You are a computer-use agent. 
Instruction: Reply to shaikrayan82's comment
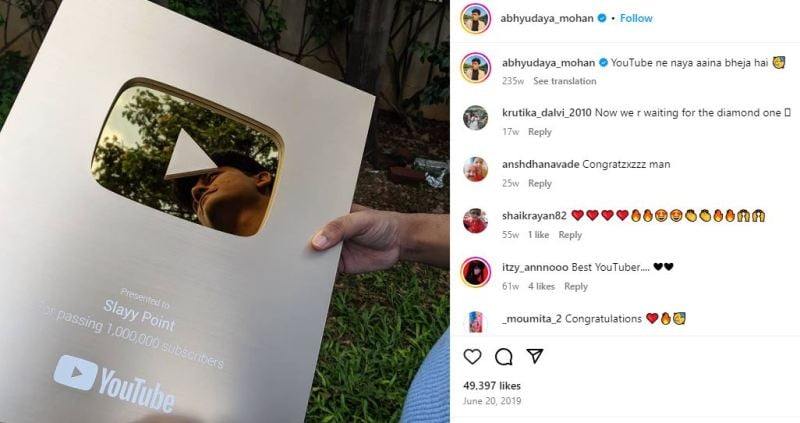[570, 235]
